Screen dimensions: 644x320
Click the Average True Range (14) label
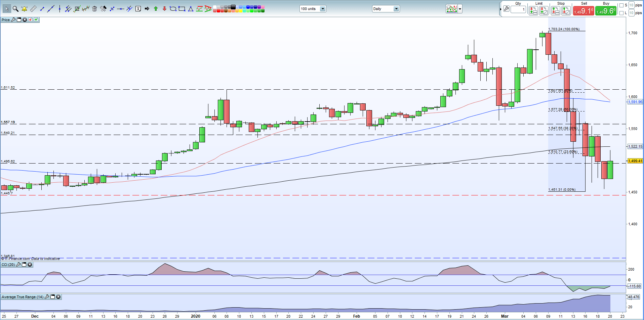click(x=23, y=297)
